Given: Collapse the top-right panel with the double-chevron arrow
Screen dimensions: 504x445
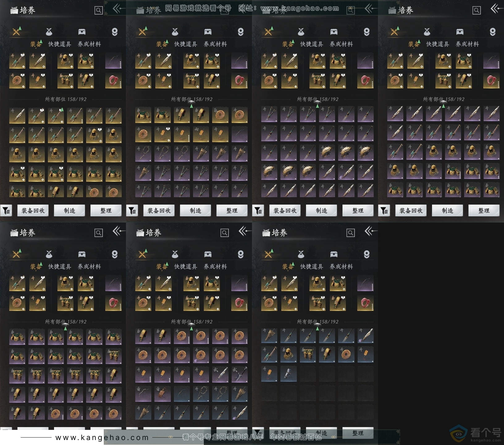Looking at the screenshot, I should coord(497,9).
